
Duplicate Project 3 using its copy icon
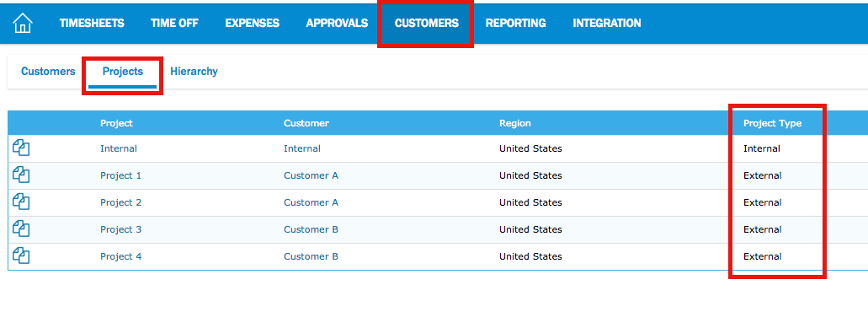click(x=20, y=229)
